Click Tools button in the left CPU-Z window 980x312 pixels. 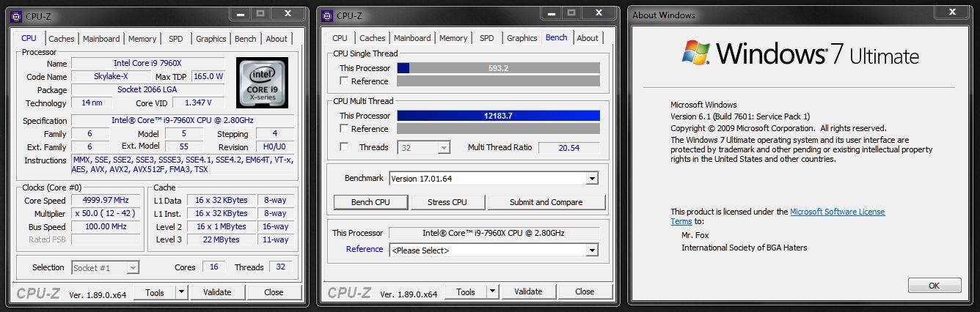(x=155, y=292)
